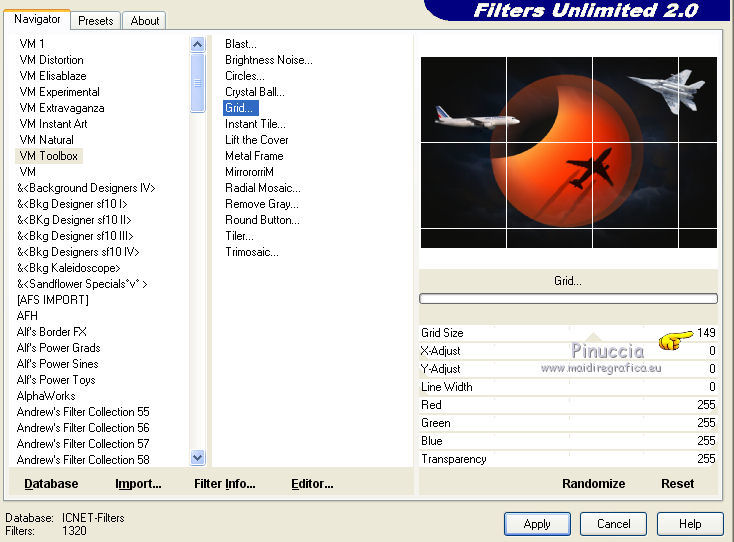Screen dimensions: 734x542
Task: Choose MirrororriM filter
Action: click(x=249, y=172)
